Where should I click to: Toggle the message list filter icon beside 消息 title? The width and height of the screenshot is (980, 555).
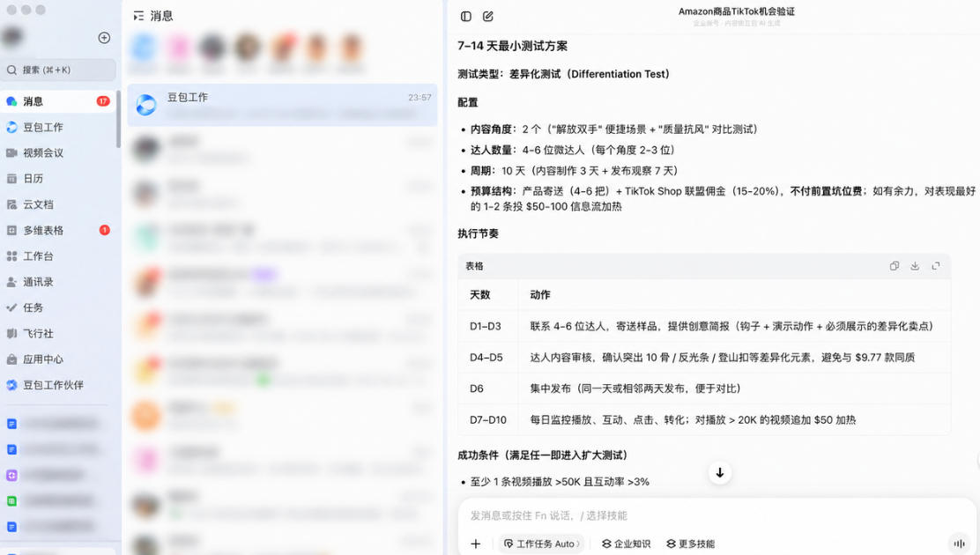click(138, 16)
